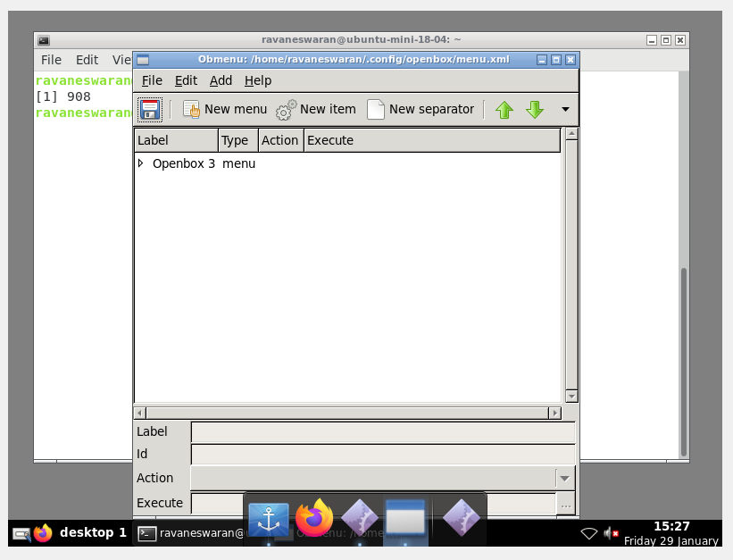
Task: Open Firefox from the taskbar panel
Action: click(44, 533)
